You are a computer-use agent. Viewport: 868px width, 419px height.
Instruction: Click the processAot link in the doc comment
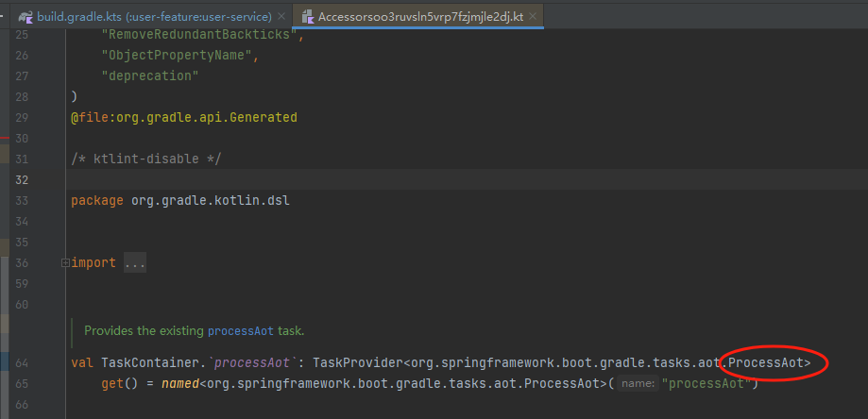(241, 331)
